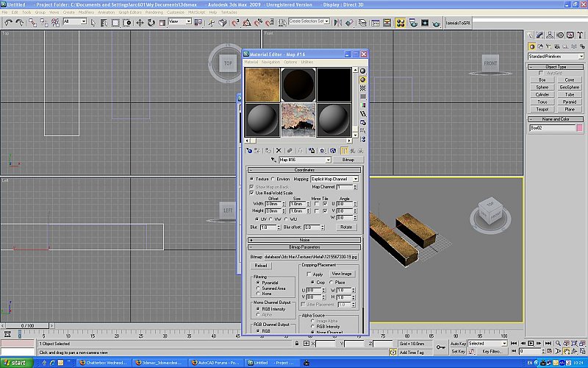
Task: Click the Play Animation button
Action: [531, 343]
